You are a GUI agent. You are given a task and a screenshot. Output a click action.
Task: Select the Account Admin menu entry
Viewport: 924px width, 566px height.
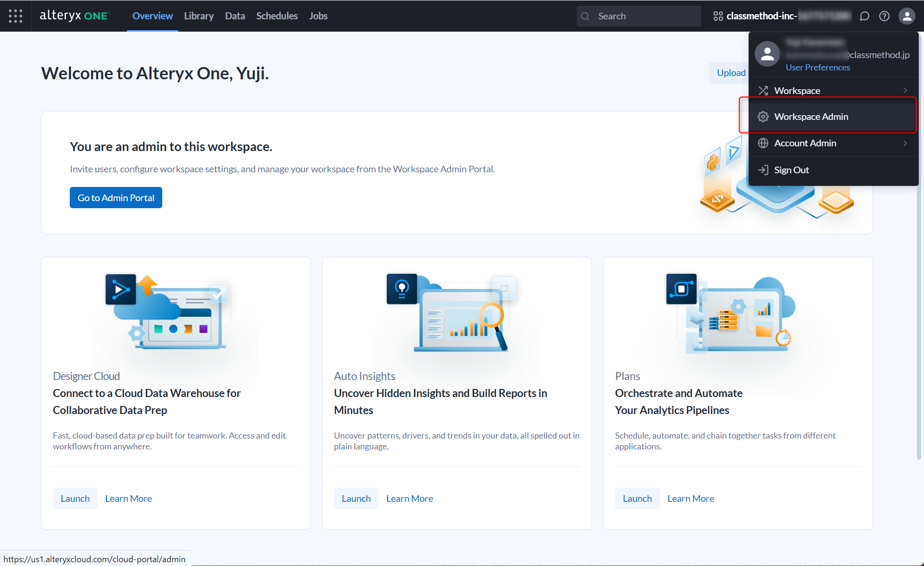point(833,143)
